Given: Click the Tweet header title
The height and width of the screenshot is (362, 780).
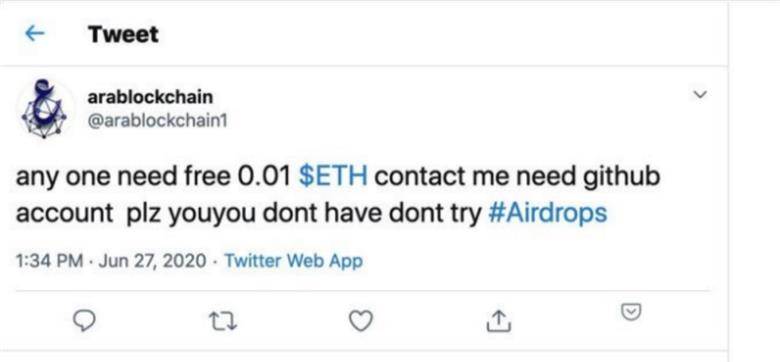Looking at the screenshot, I should coord(123,34).
